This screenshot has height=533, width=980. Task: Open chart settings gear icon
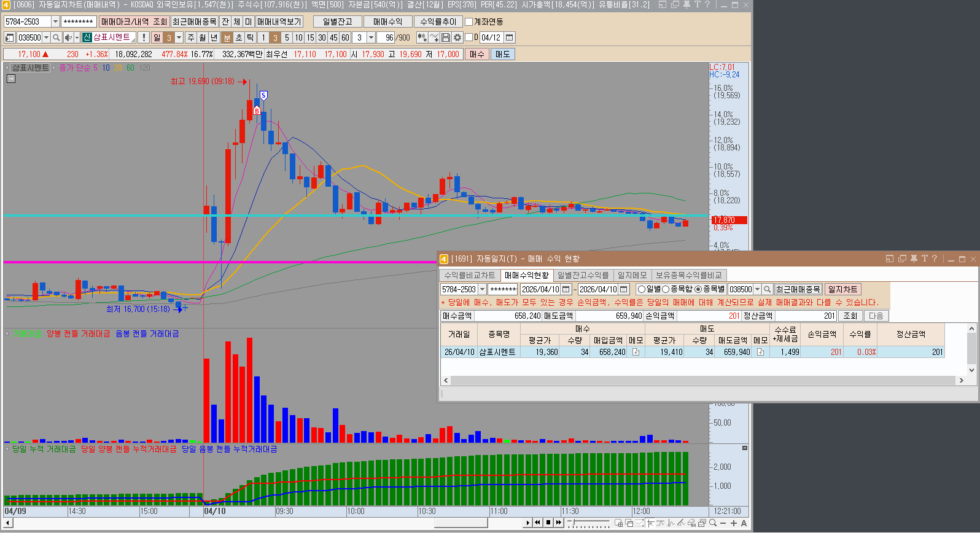pyautogui.click(x=457, y=37)
